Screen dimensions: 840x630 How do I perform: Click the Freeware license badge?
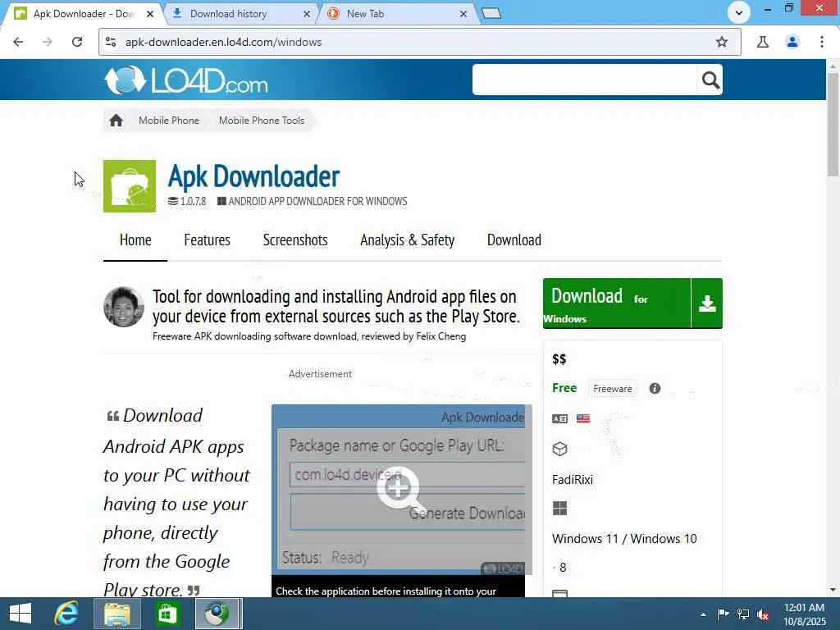coord(612,388)
